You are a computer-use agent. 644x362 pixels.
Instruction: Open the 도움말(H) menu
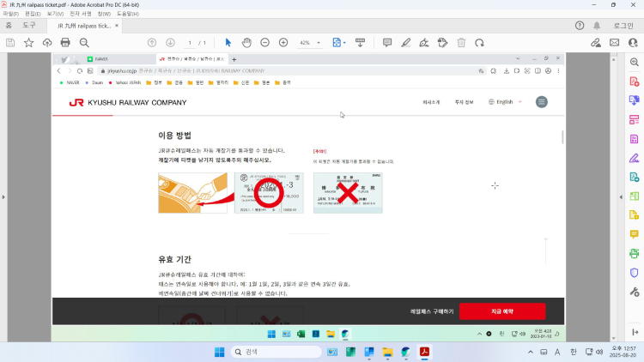coord(128,14)
